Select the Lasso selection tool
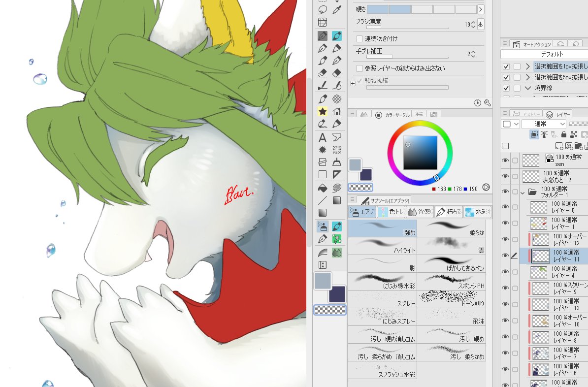The image size is (588, 387). (x=323, y=10)
